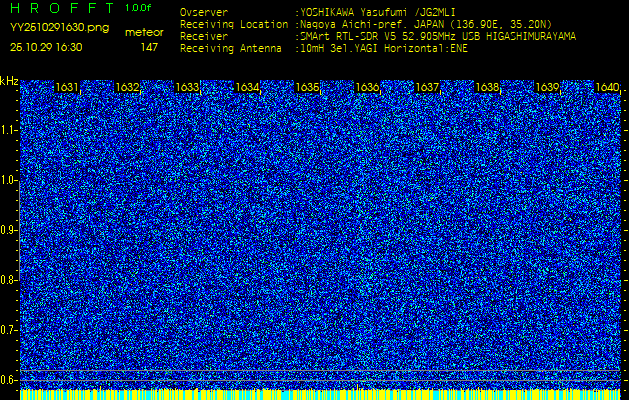
Task: Click the file name YY2510291630.png
Action: click(59, 28)
